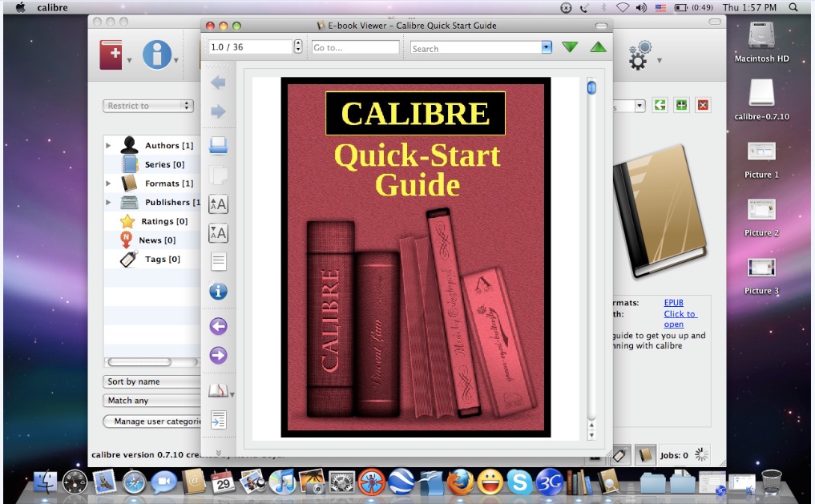Click the Jobs spinner icon

tap(701, 454)
